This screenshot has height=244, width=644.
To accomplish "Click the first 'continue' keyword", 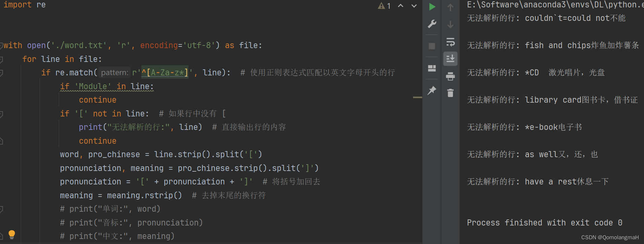I will [98, 100].
